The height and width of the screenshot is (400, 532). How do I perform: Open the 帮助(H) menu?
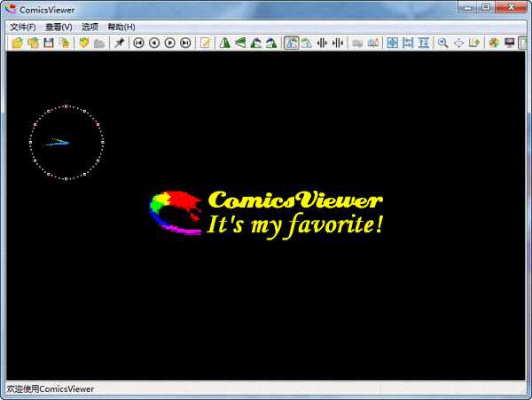tap(121, 27)
